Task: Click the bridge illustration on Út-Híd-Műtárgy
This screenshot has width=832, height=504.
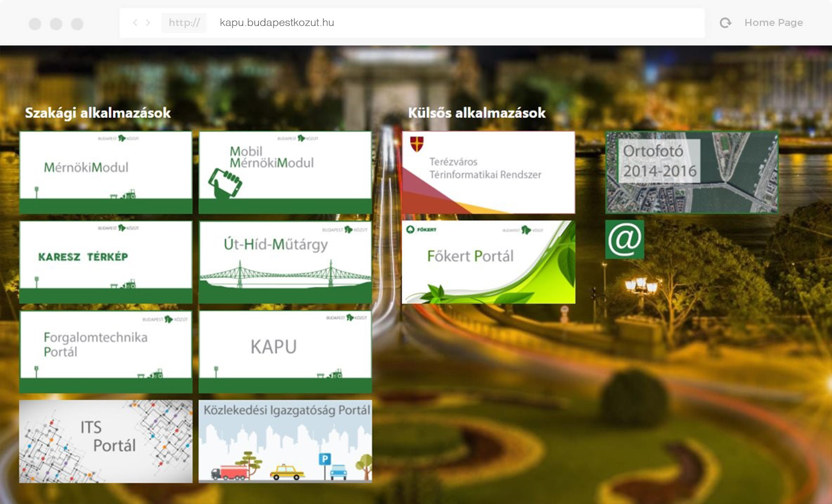Action: point(285,274)
